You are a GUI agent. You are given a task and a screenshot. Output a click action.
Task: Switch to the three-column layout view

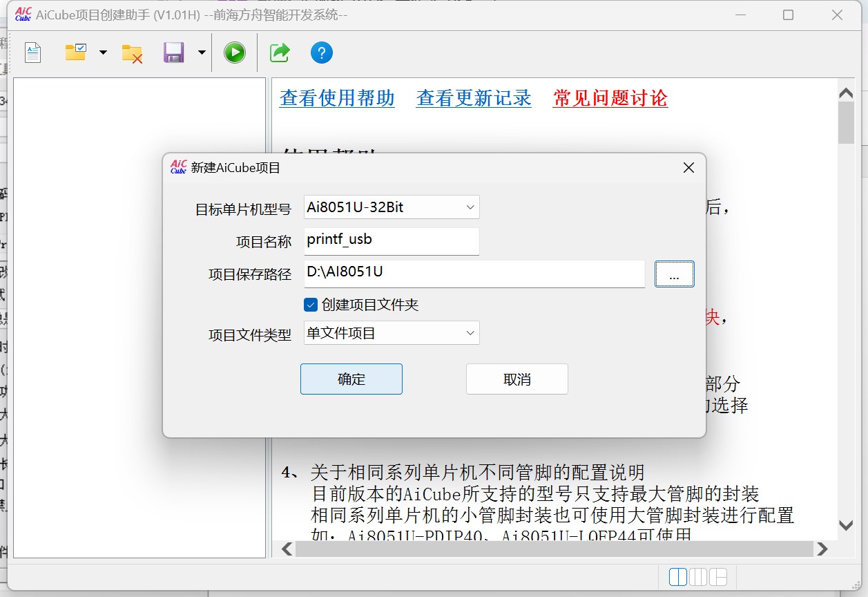click(697, 576)
